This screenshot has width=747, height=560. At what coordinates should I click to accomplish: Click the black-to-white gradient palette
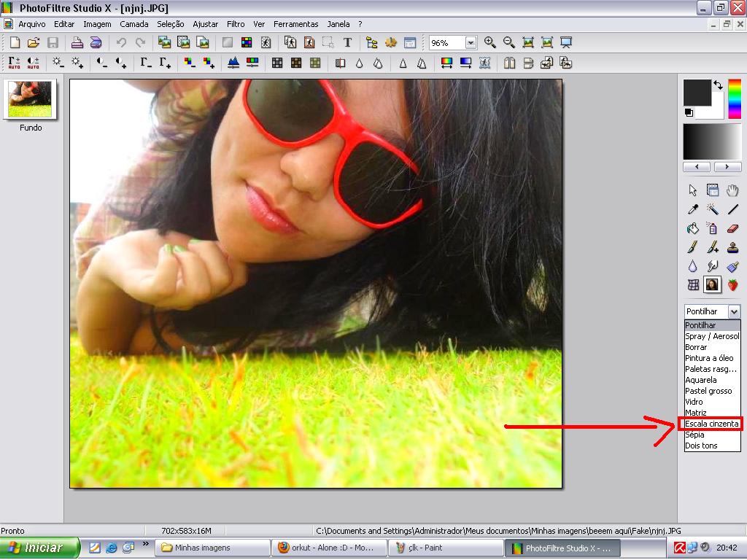tap(712, 142)
